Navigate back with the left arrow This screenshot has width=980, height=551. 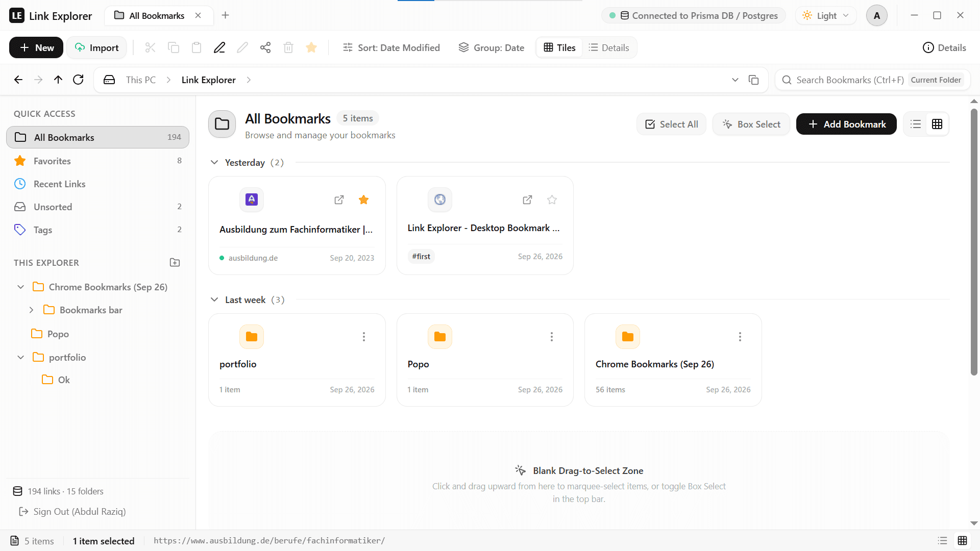coord(18,80)
